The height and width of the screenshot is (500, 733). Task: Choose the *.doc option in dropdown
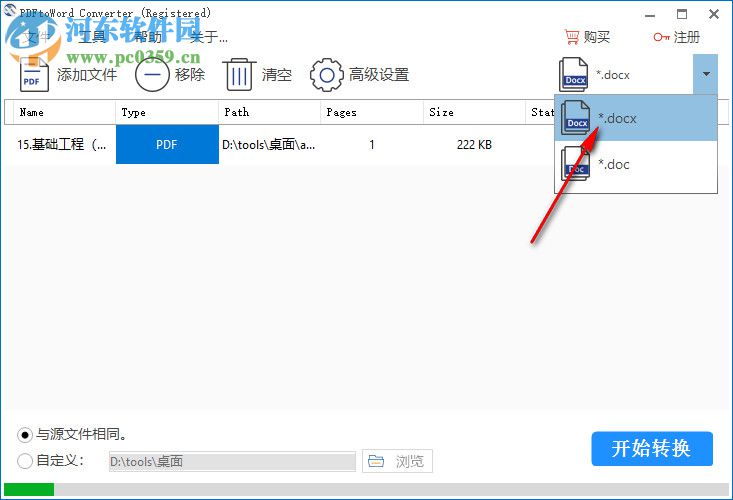coord(636,164)
